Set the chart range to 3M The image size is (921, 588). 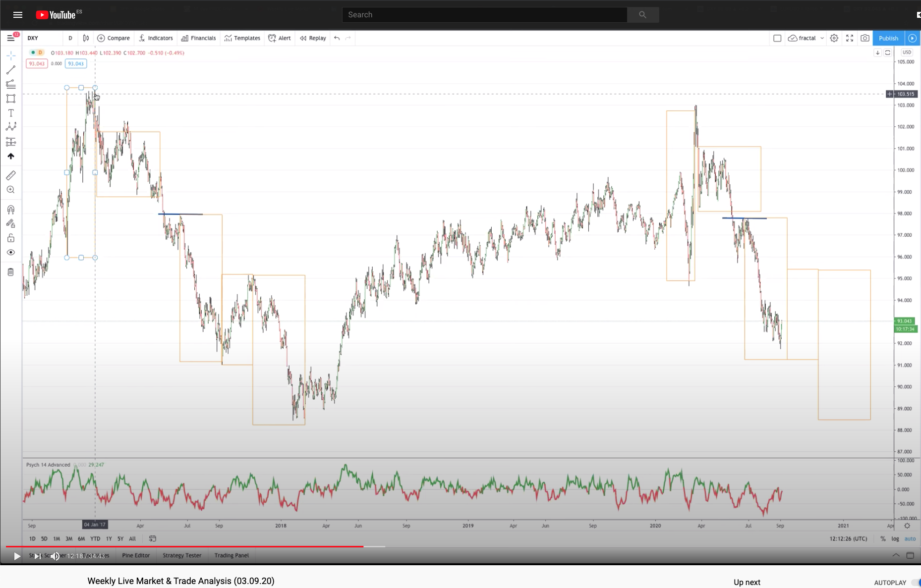pyautogui.click(x=69, y=538)
